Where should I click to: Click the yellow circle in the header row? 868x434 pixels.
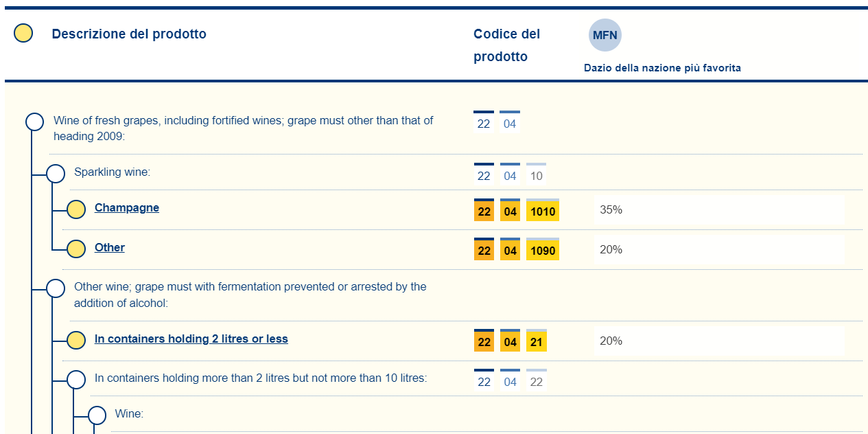(x=23, y=33)
